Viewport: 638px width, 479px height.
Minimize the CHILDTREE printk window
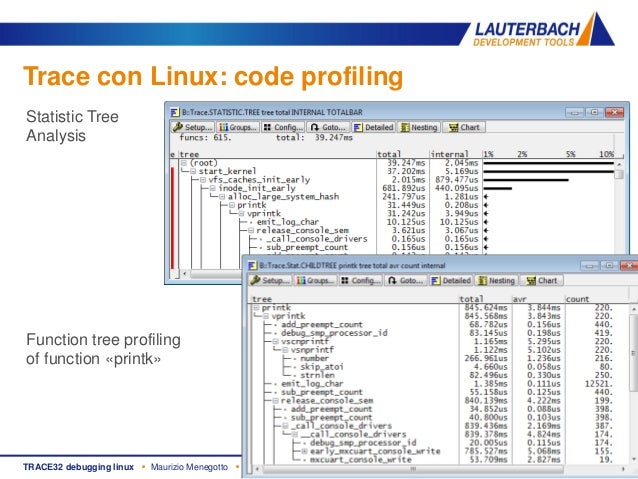pyautogui.click(x=590, y=266)
